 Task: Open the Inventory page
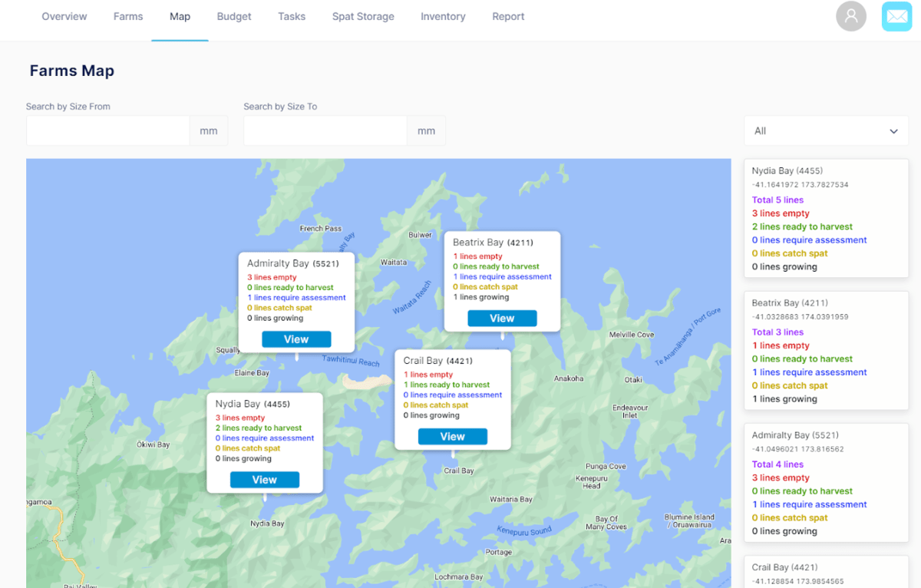pyautogui.click(x=443, y=16)
